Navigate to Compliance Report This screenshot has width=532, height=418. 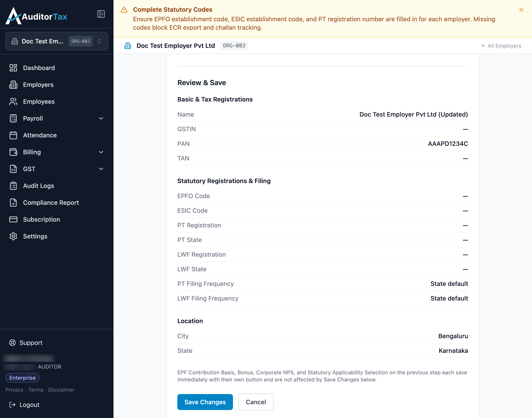pos(57,203)
